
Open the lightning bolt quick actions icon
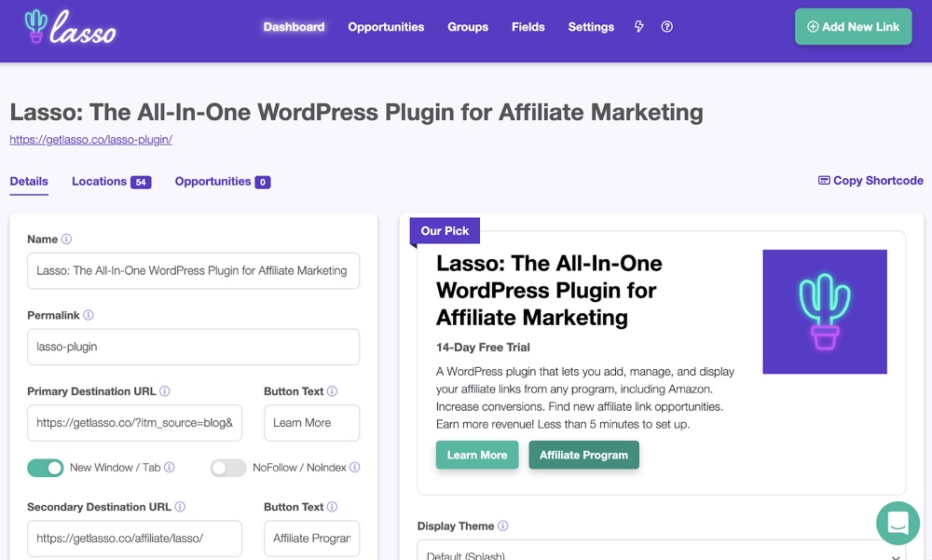639,27
